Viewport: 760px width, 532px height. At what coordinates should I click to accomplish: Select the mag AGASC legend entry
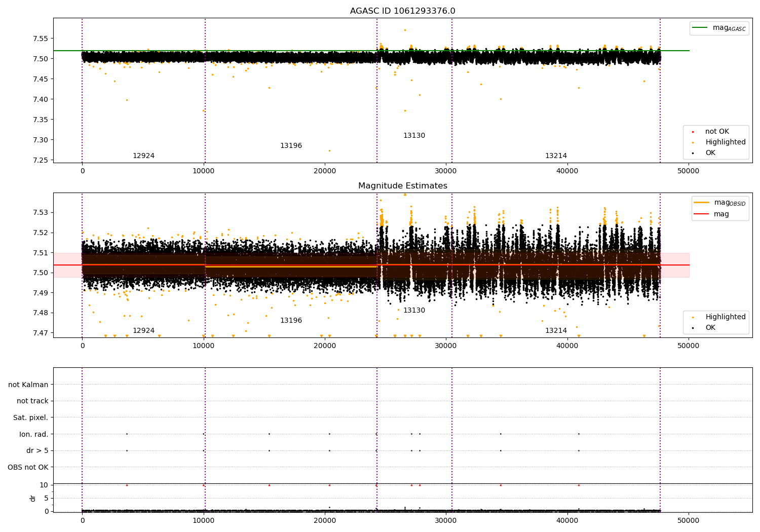pyautogui.click(x=719, y=28)
